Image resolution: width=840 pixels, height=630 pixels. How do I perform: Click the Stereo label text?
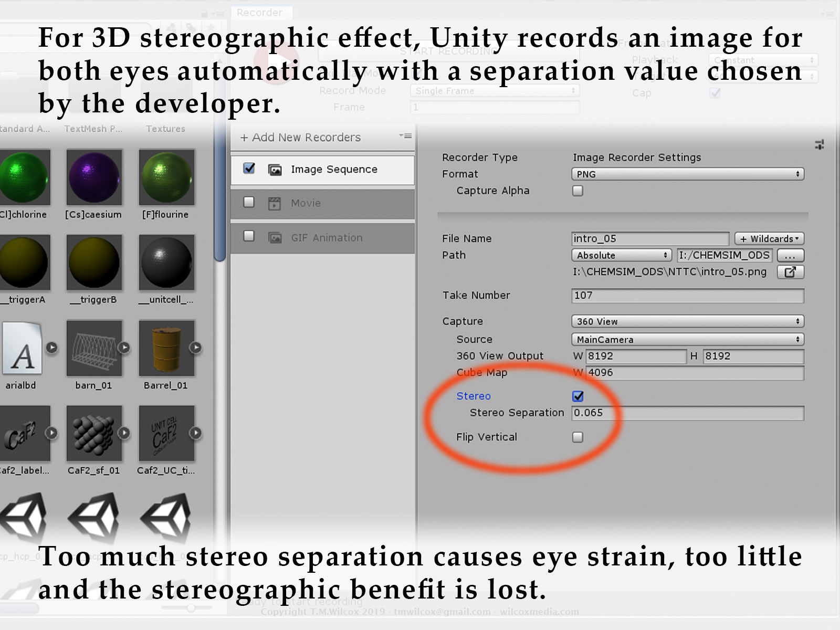point(474,396)
